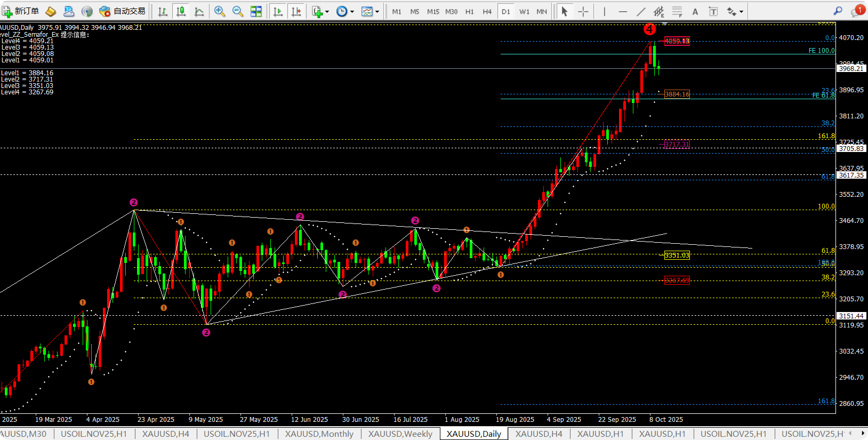868x440 pixels.
Task: Switch to the XAUUSD,Weekly chart tab
Action: (x=400, y=434)
